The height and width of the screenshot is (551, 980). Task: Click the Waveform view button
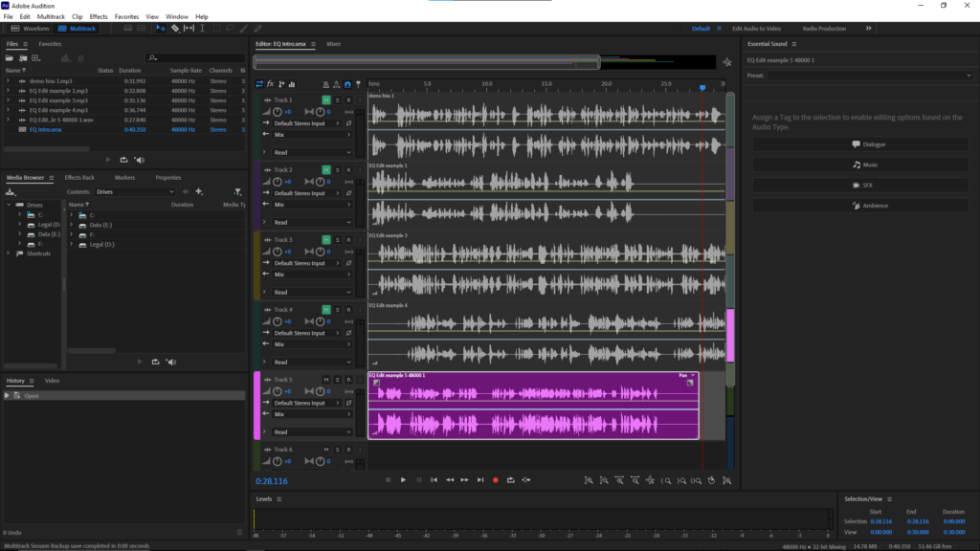31,29
